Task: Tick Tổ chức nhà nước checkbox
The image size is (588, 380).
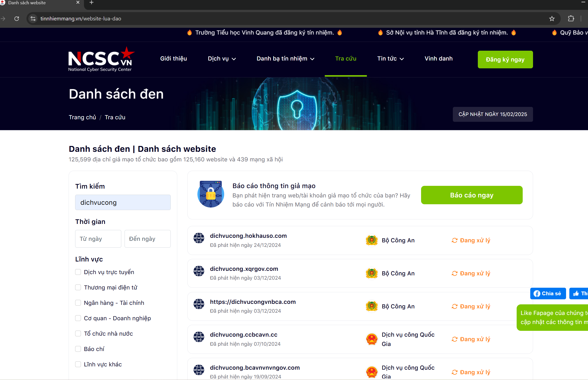Action: [78, 334]
